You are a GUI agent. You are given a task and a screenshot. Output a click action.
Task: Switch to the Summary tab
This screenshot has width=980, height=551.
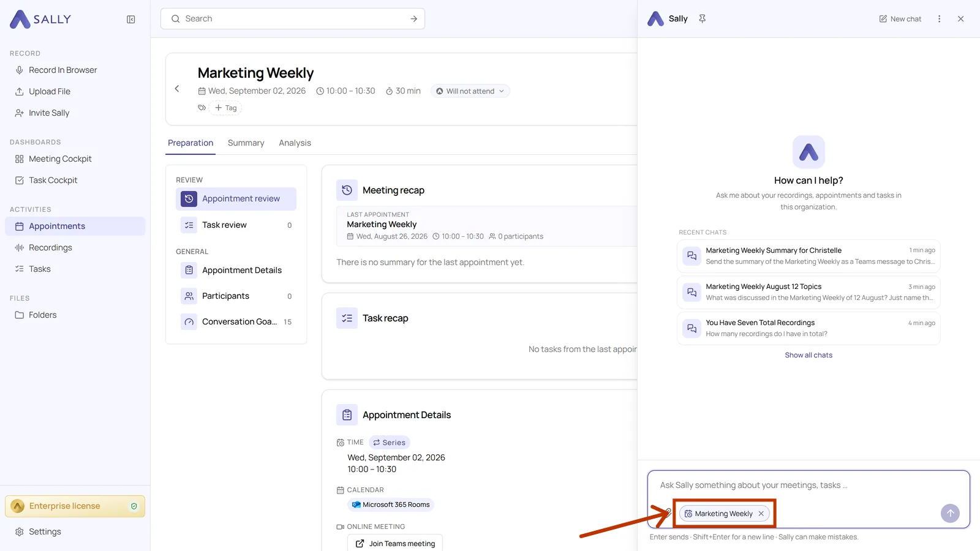pos(246,143)
